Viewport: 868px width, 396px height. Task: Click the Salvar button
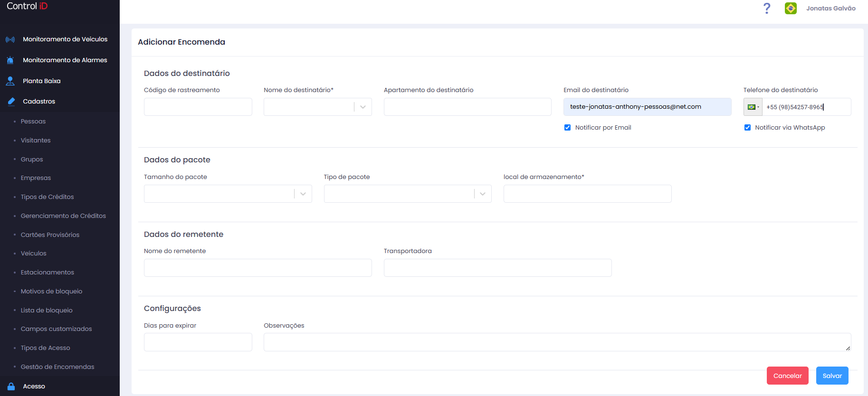tap(832, 376)
